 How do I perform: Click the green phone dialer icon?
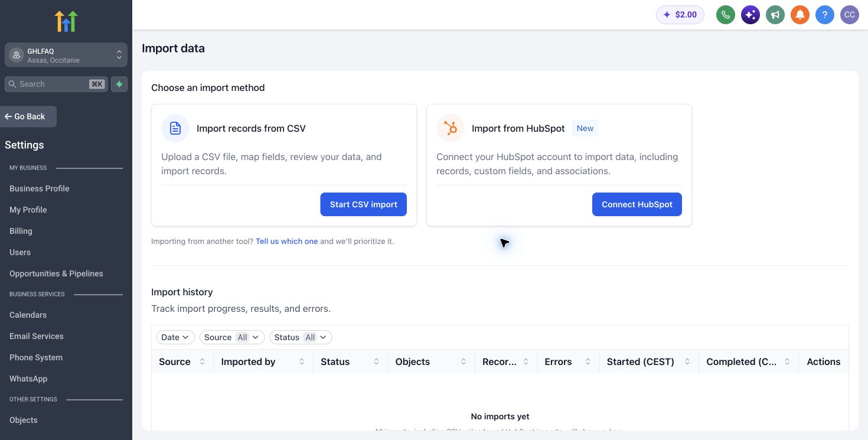click(x=726, y=15)
